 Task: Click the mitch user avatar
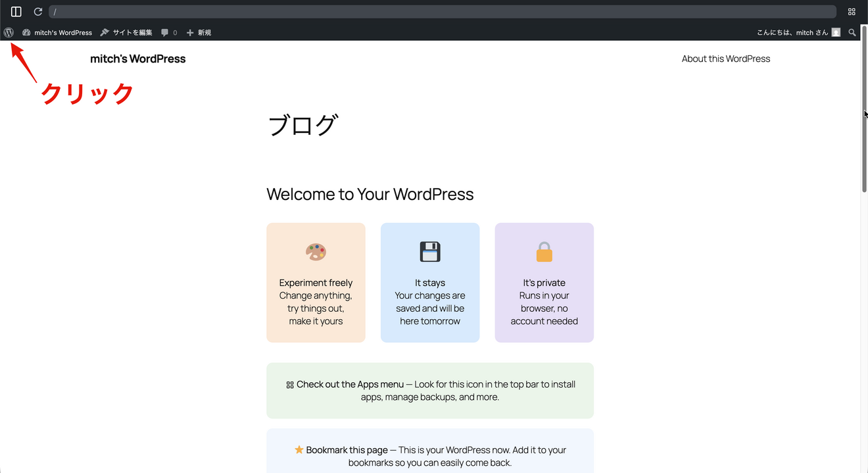pos(836,32)
